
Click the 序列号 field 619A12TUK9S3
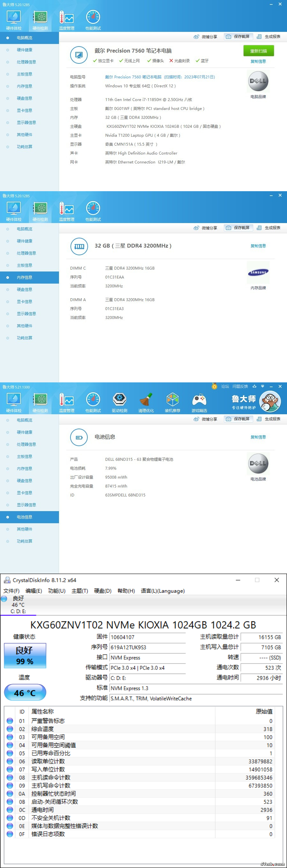point(148,647)
